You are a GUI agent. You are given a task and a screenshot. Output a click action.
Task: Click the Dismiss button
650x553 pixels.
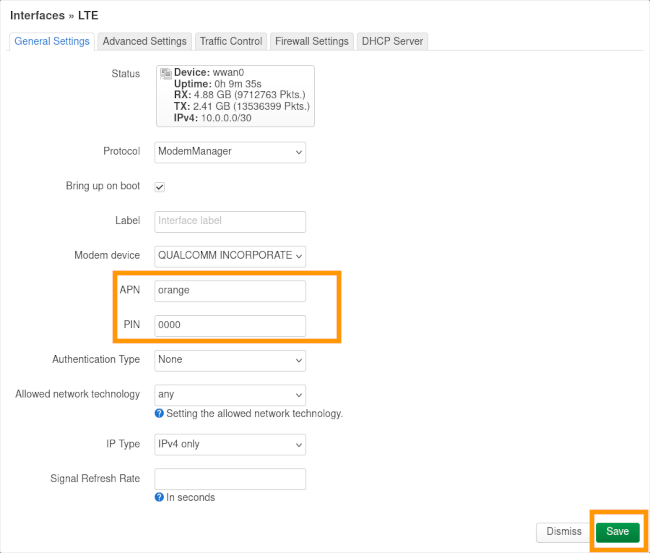563,532
